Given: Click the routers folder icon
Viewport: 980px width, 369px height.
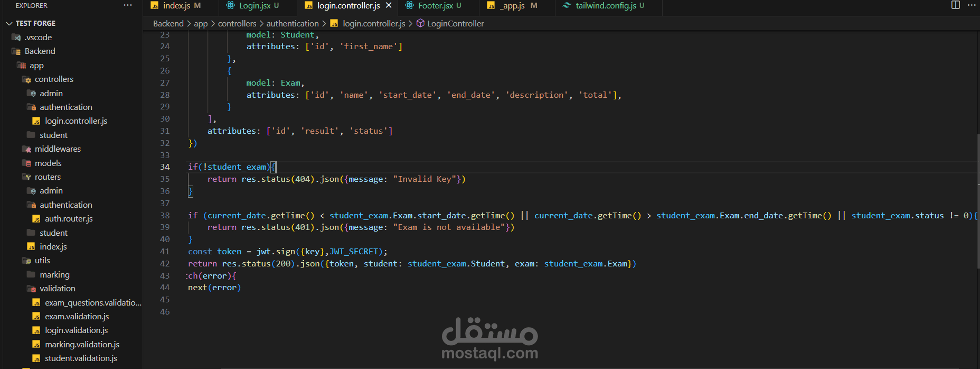Looking at the screenshot, I should [x=26, y=177].
